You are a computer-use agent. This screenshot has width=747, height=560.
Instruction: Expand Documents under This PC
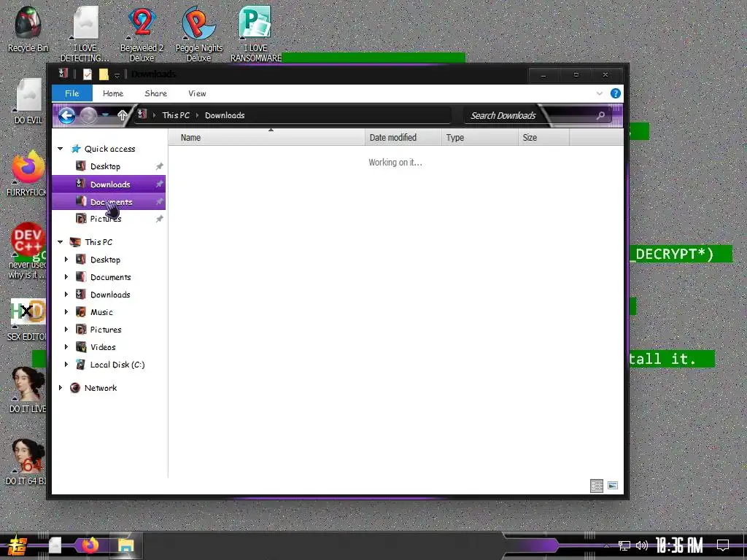pyautogui.click(x=66, y=277)
